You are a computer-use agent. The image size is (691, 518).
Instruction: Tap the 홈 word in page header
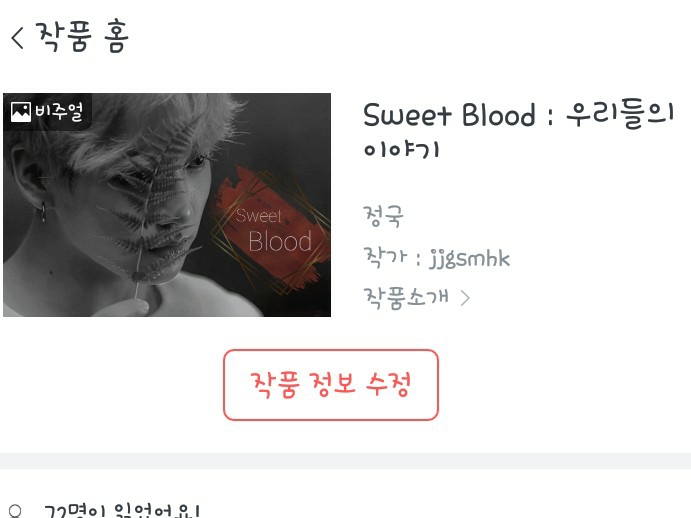coord(117,37)
